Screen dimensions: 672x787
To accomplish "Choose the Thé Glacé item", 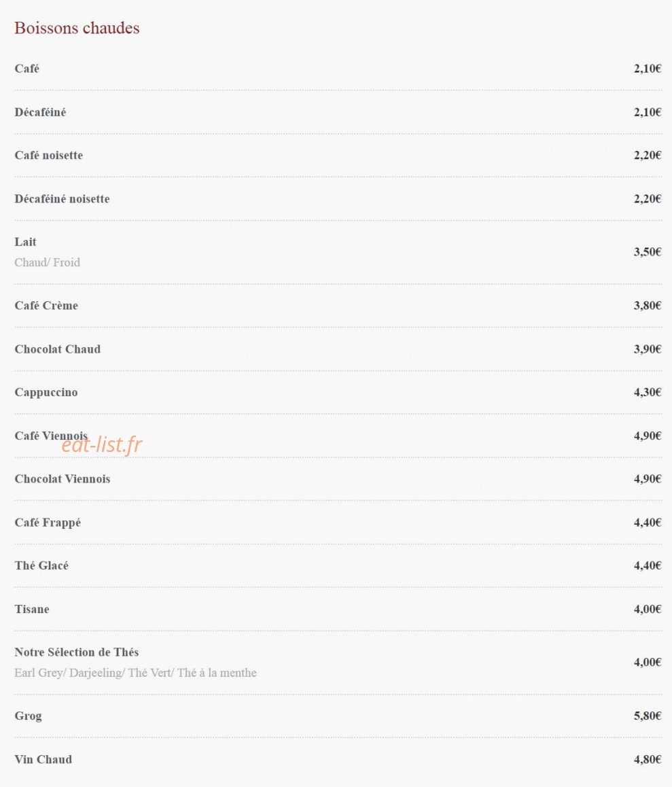I will coord(41,565).
